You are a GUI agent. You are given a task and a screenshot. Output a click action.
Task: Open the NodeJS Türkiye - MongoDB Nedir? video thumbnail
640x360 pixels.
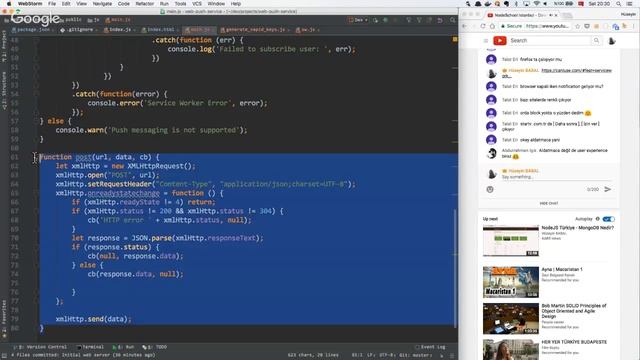click(511, 240)
